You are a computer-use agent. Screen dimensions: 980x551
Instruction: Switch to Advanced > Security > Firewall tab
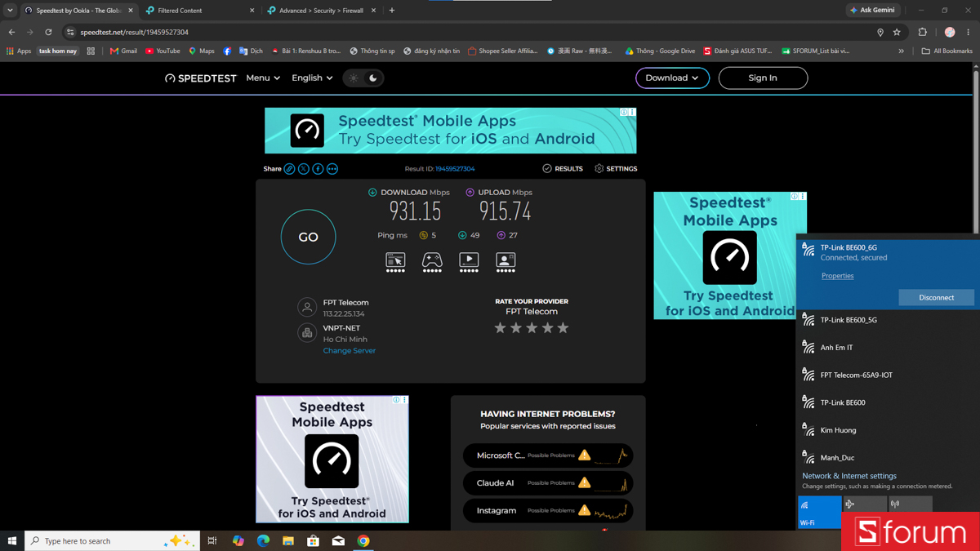tap(322, 11)
